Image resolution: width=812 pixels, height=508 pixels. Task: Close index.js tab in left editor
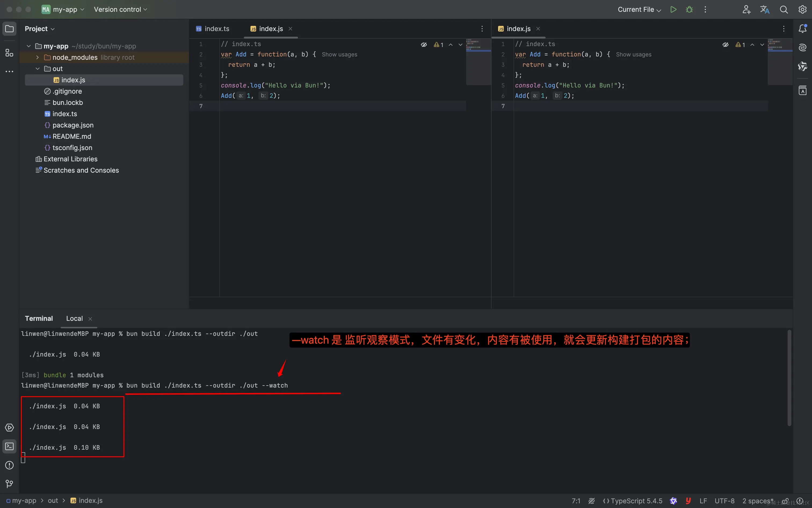pyautogui.click(x=291, y=28)
